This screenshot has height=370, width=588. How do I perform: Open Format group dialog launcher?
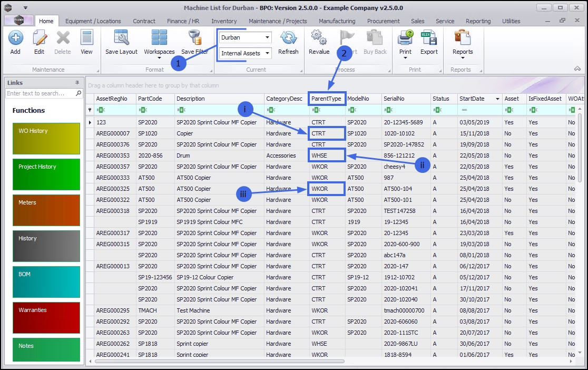(211, 71)
